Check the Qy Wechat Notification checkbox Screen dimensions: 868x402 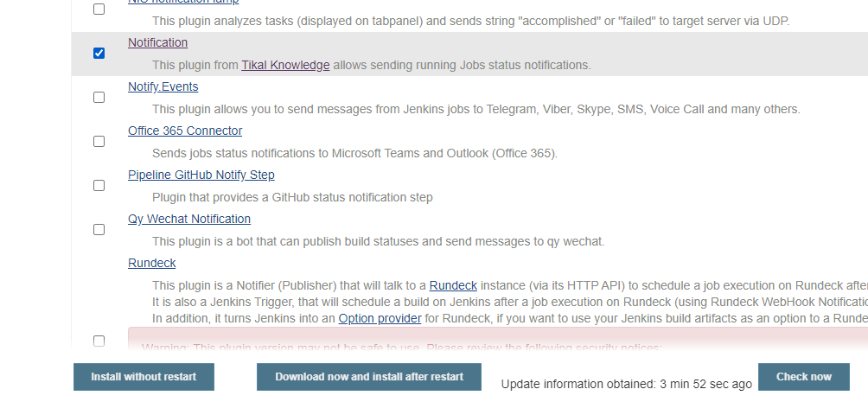[x=99, y=229]
